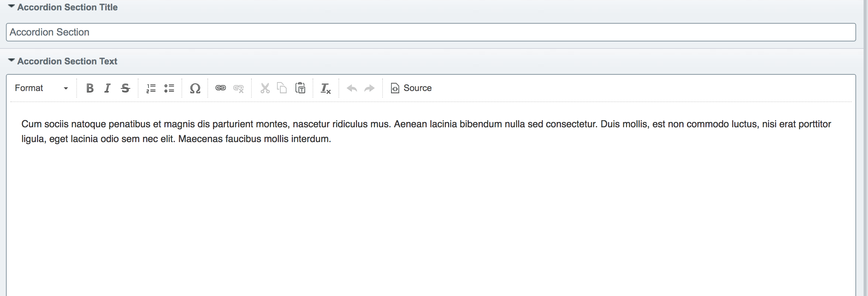Click the Accordion Section title input field

point(431,32)
